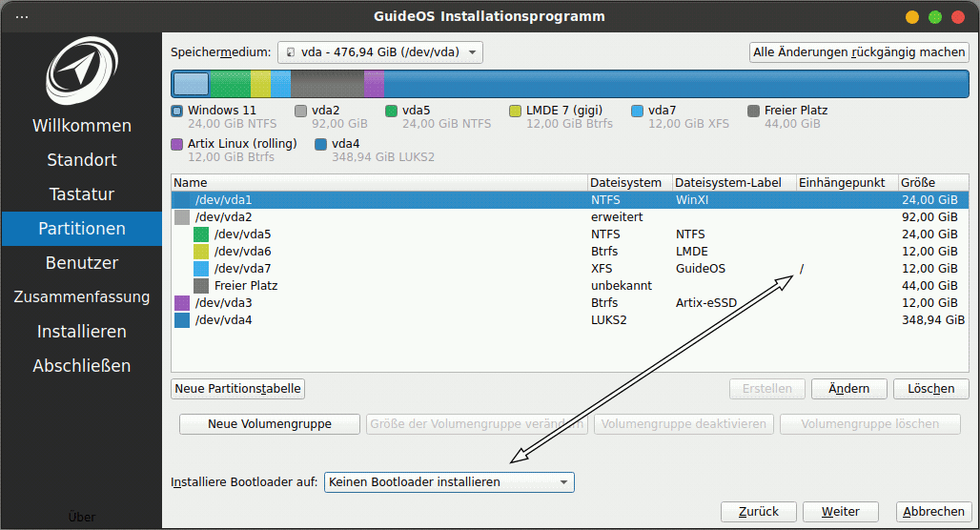Click the blue color icon of /dev/vda1 row
Viewport: 980px width, 530px height.
(x=182, y=200)
